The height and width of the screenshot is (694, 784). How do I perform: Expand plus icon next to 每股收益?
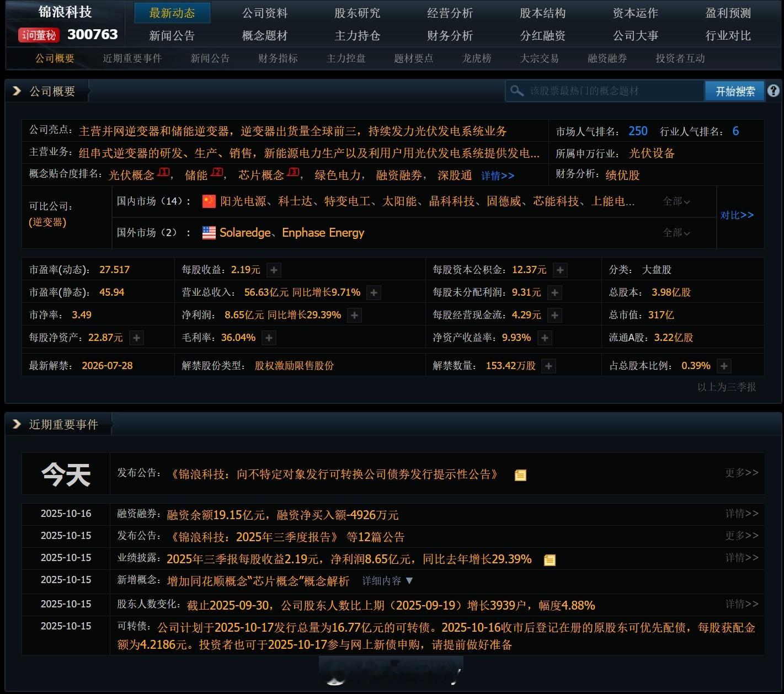pos(274,270)
